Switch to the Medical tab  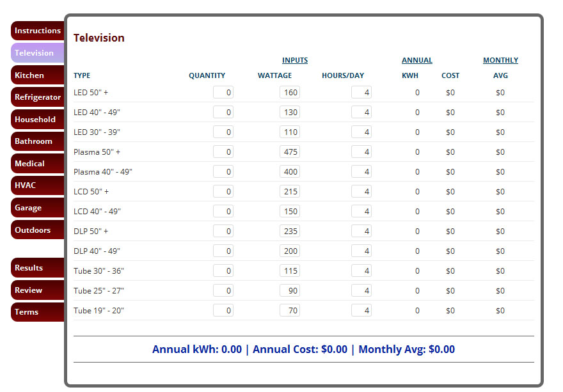(37, 164)
